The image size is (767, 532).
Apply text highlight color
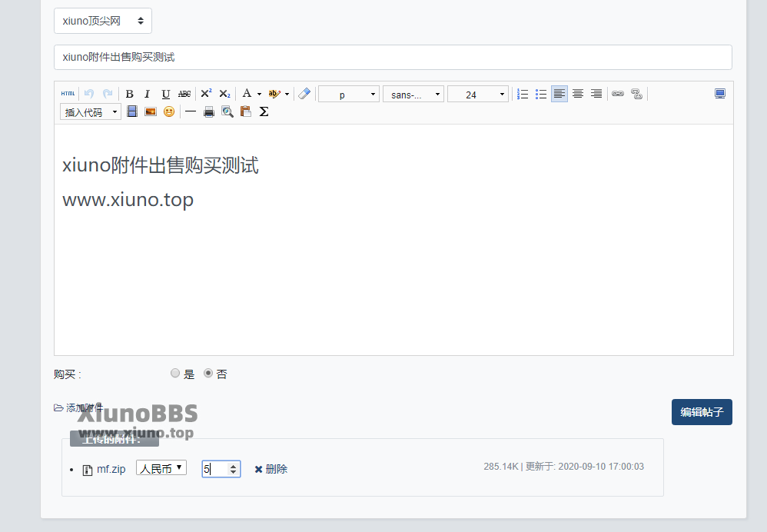click(274, 94)
